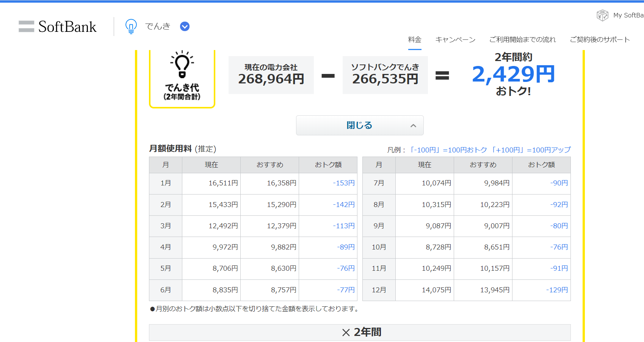The image size is (644, 342).
Task: Open the キャンペーン tab
Action: [455, 39]
